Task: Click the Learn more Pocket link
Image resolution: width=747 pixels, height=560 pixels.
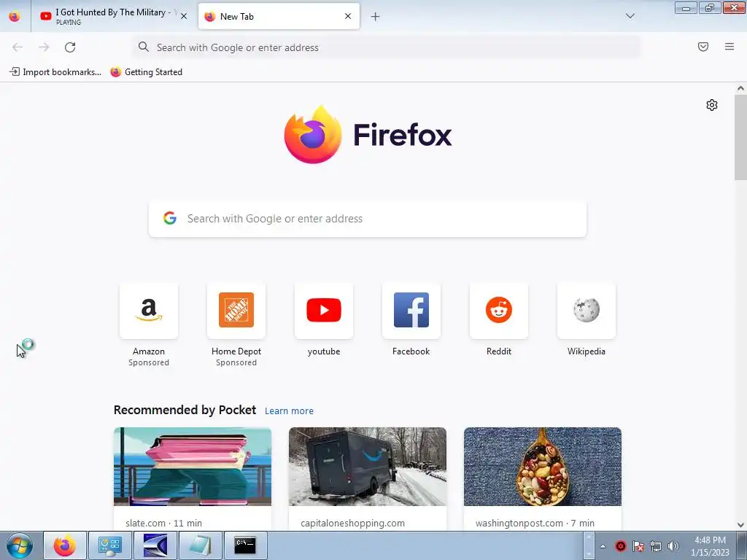Action: (x=289, y=411)
